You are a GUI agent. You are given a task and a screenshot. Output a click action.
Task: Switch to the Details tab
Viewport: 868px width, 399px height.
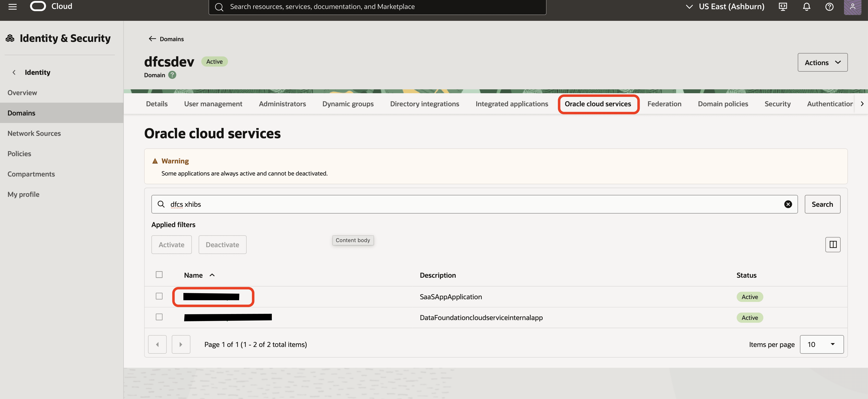tap(157, 104)
